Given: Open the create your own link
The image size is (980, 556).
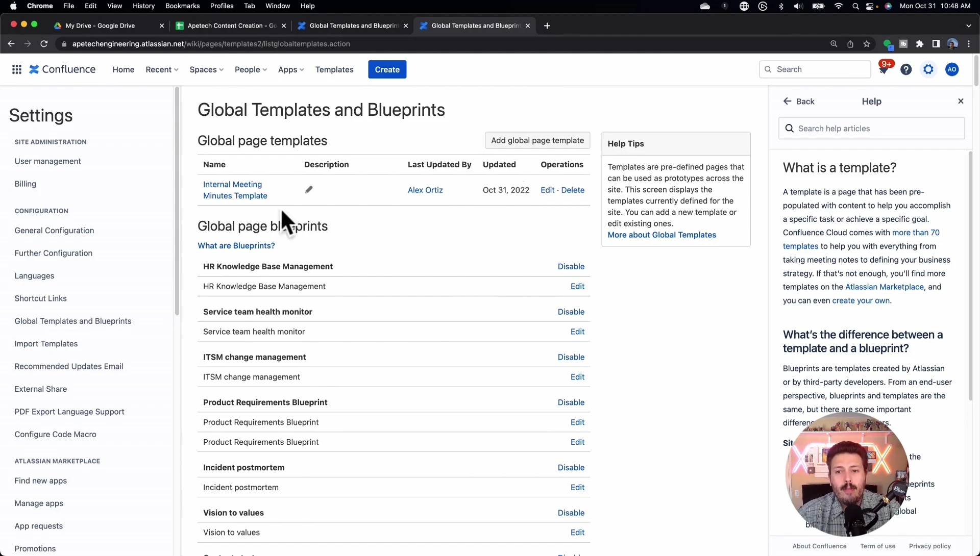Looking at the screenshot, I should [x=861, y=300].
